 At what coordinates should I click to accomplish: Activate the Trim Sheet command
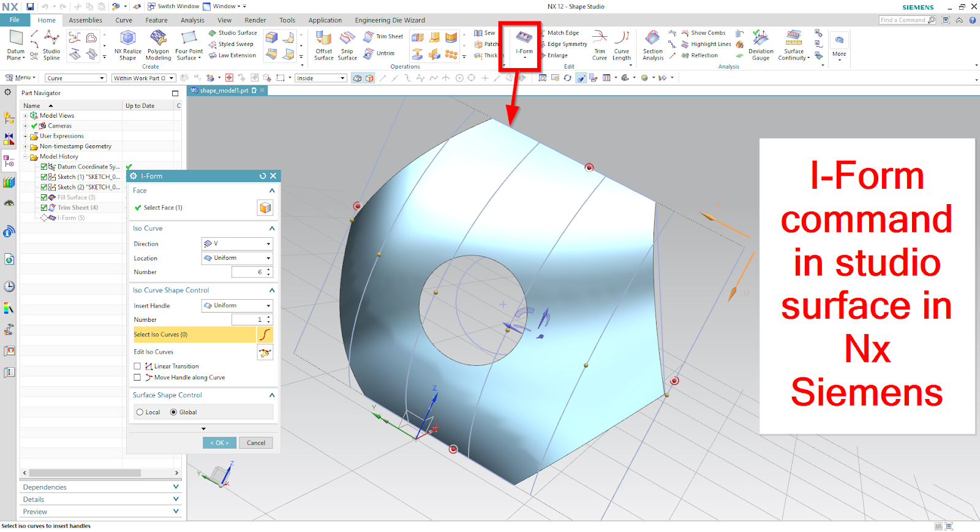point(383,37)
